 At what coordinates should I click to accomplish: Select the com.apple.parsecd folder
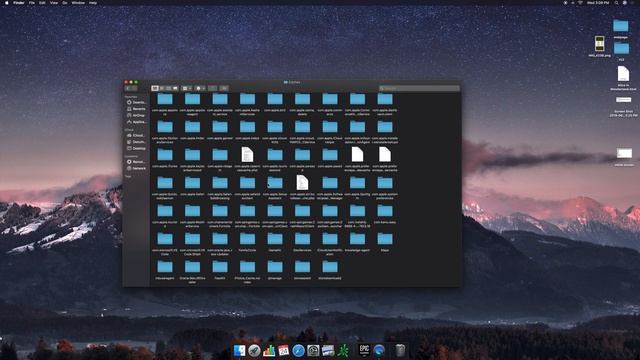tap(302, 155)
